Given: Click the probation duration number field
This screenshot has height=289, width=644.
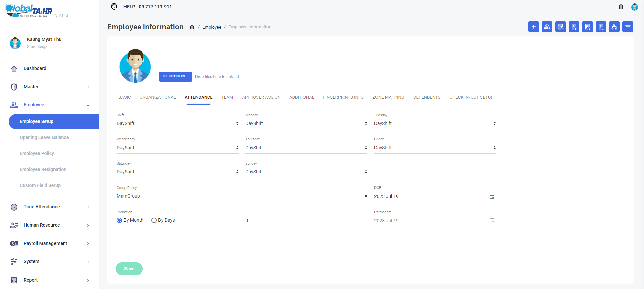Looking at the screenshot, I should (x=306, y=221).
